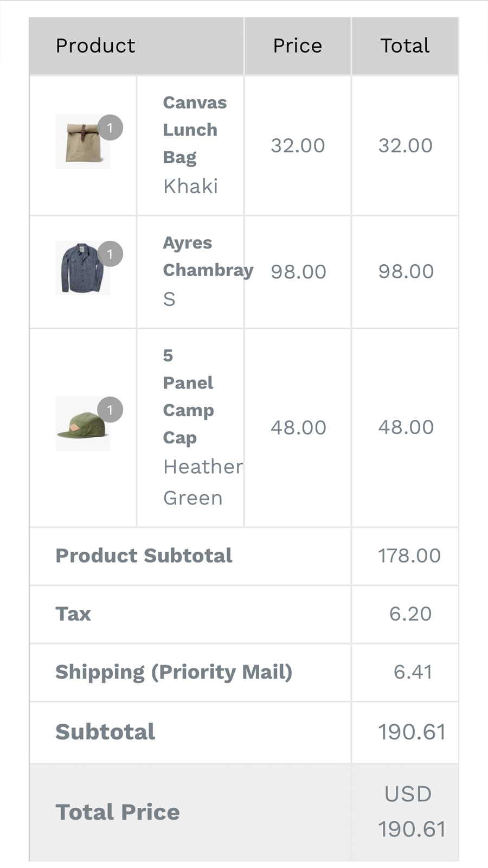Click the Product Subtotal label
Screen dimensions: 488x868
(x=144, y=556)
